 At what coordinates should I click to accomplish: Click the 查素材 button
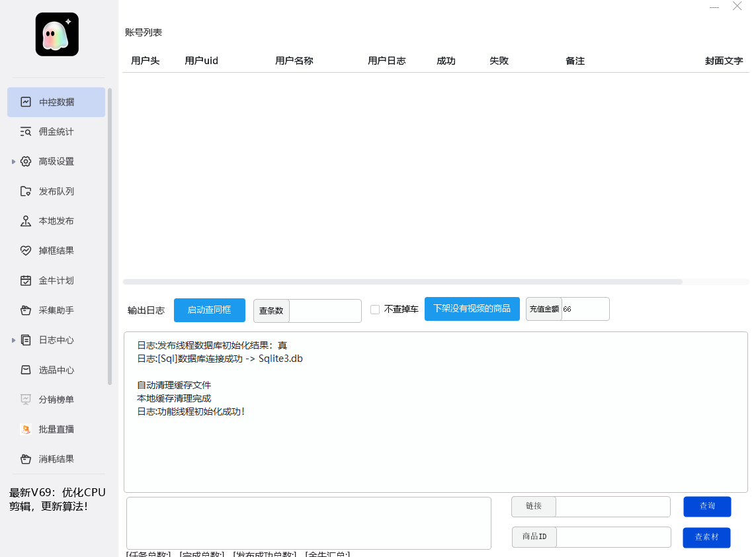pos(707,538)
